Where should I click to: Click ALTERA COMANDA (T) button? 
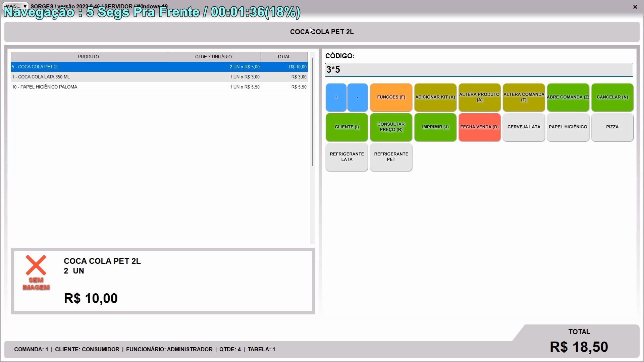click(524, 97)
